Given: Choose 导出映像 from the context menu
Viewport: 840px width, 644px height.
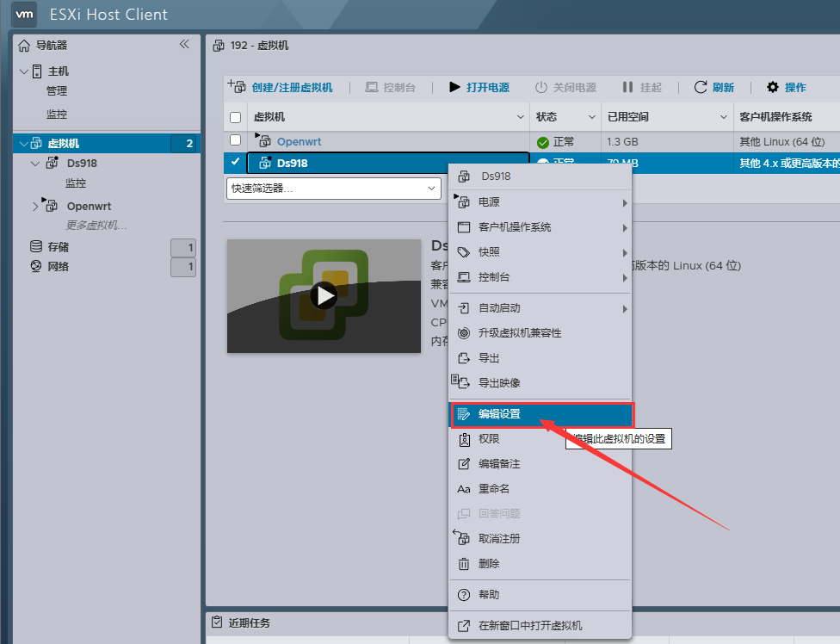Looking at the screenshot, I should tap(540, 383).
